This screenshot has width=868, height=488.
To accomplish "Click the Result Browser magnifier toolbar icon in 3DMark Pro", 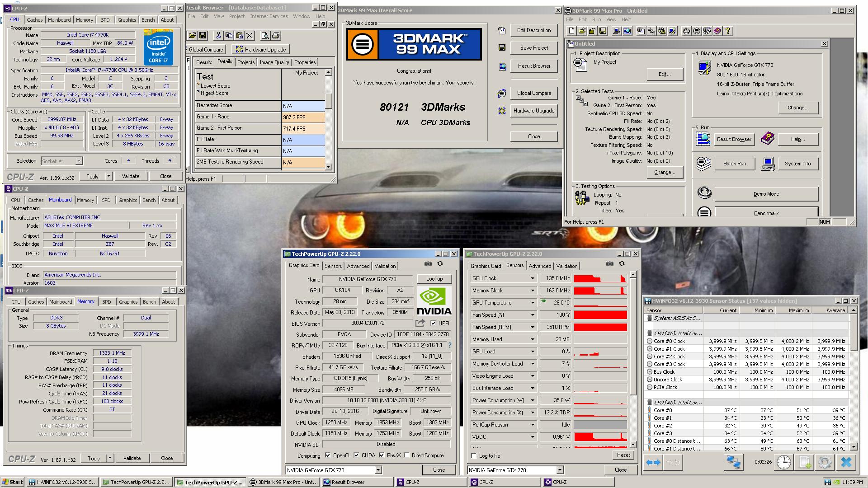I will tap(627, 31).
